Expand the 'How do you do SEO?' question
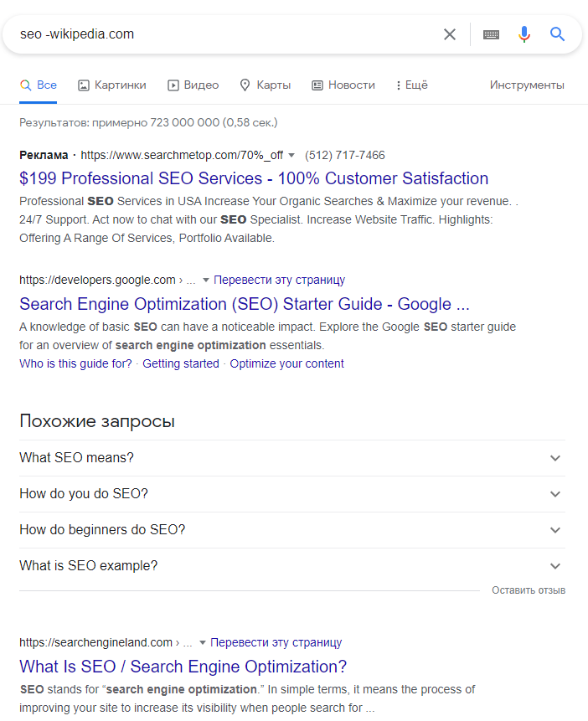Screen dimensions: 588x721 pos(290,494)
